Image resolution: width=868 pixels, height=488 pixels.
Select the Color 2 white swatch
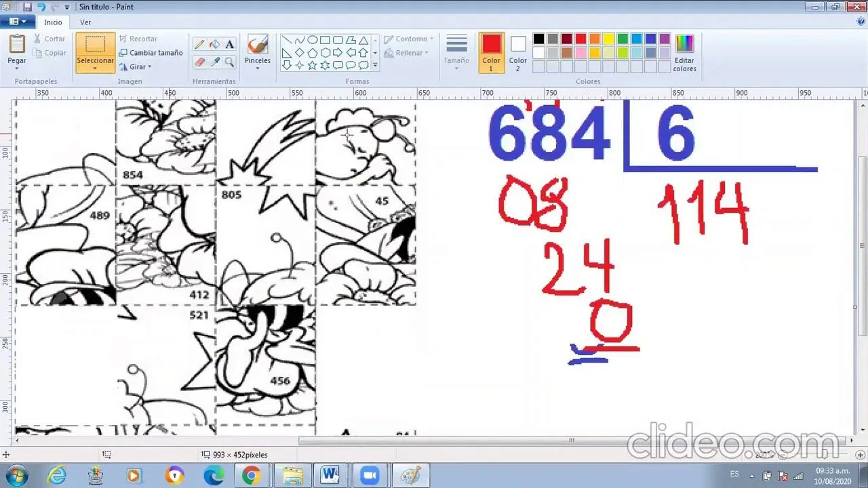(x=518, y=53)
